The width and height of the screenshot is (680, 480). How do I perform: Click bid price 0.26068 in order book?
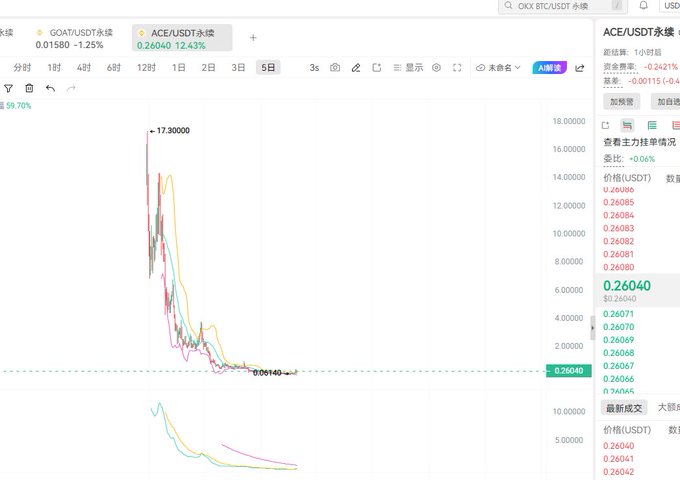[x=618, y=353]
